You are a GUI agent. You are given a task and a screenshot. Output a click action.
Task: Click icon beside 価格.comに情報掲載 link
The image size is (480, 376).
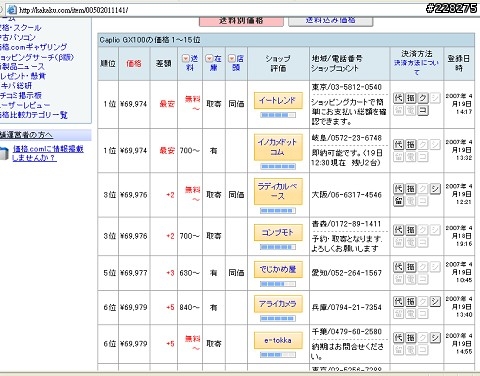[4, 154]
